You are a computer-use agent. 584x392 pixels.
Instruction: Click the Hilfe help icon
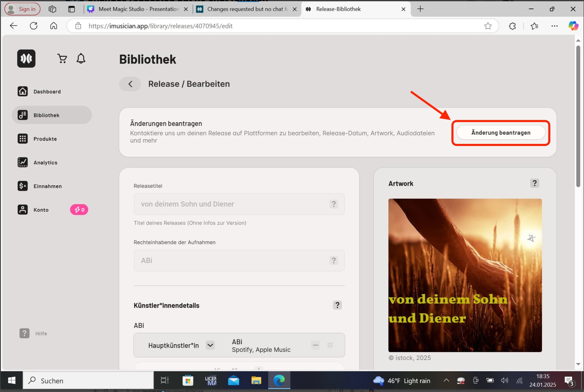tap(25, 333)
